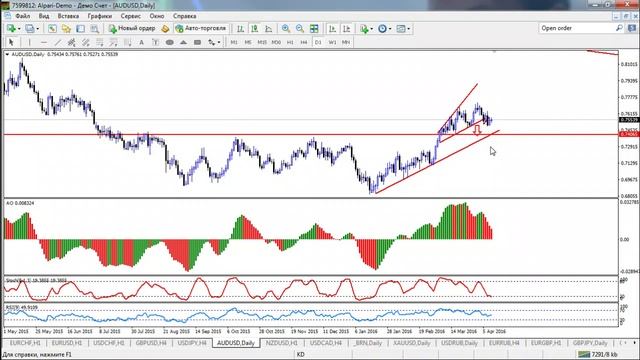The height and width of the screenshot is (360, 640).
Task: Tile the chart windows
Action: [314, 29]
